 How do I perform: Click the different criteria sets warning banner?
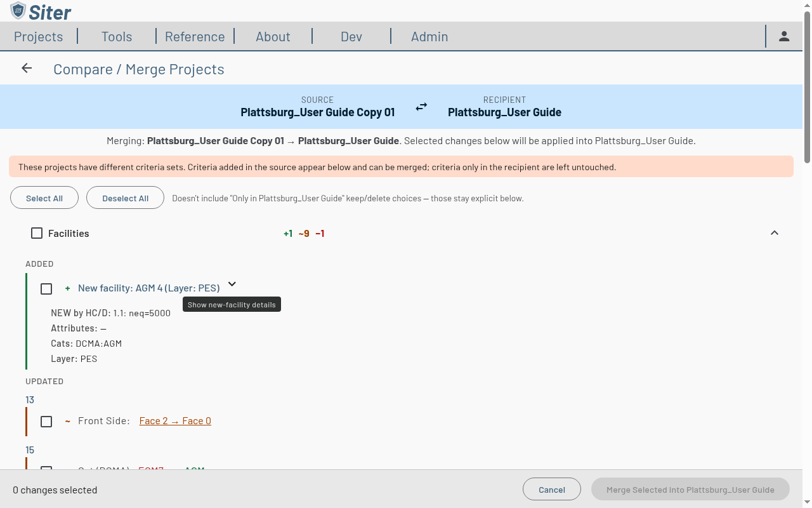401,167
